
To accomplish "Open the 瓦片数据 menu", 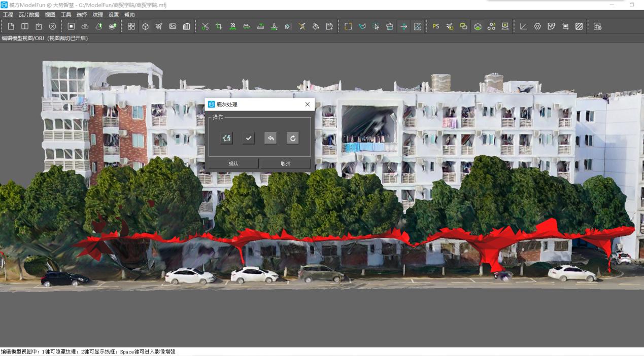I will point(29,15).
